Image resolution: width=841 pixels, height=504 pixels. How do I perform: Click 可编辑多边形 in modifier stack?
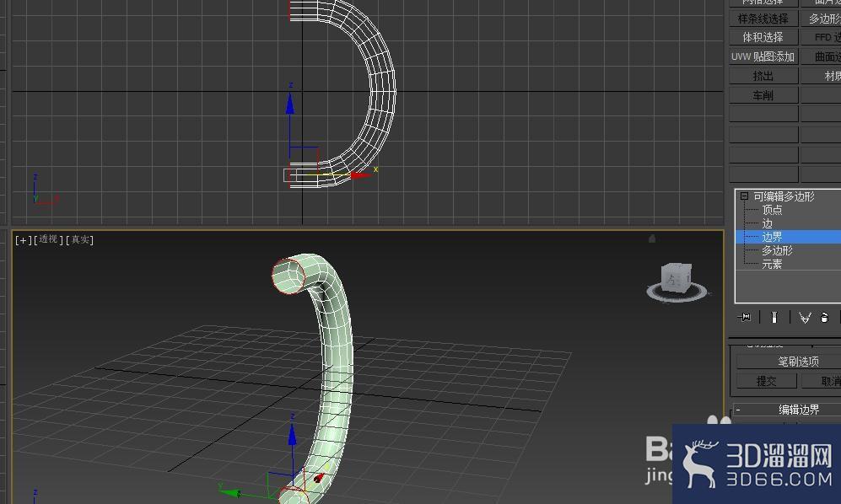[784, 196]
